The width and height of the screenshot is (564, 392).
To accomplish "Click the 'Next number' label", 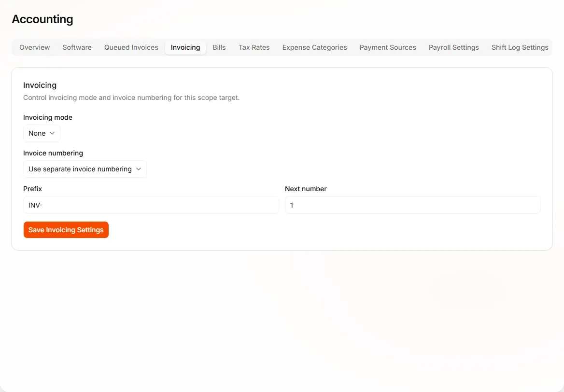I will click(x=306, y=189).
